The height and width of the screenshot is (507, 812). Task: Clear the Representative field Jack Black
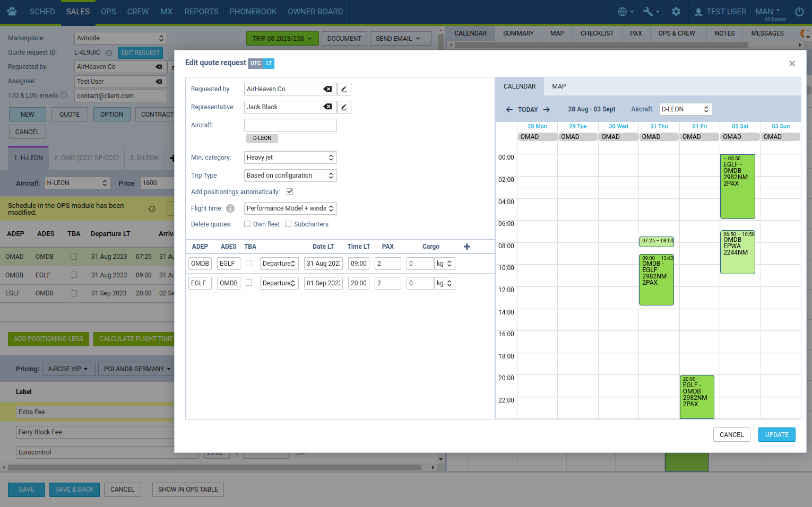tap(327, 107)
